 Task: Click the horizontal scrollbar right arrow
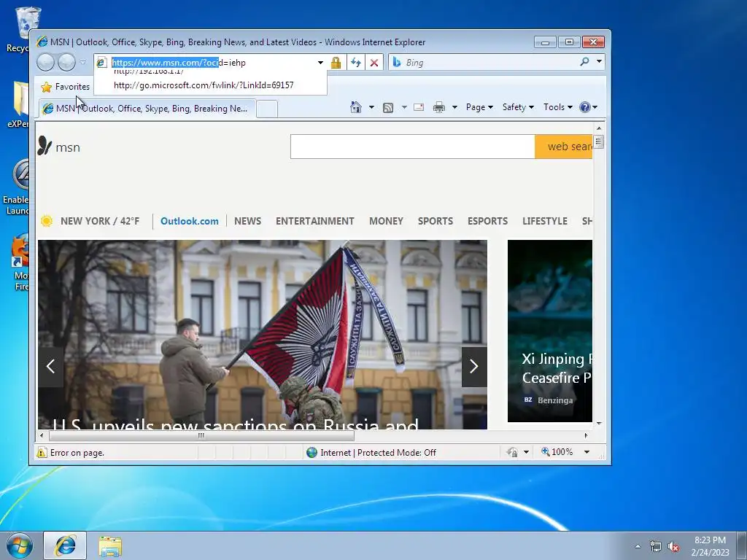click(586, 435)
